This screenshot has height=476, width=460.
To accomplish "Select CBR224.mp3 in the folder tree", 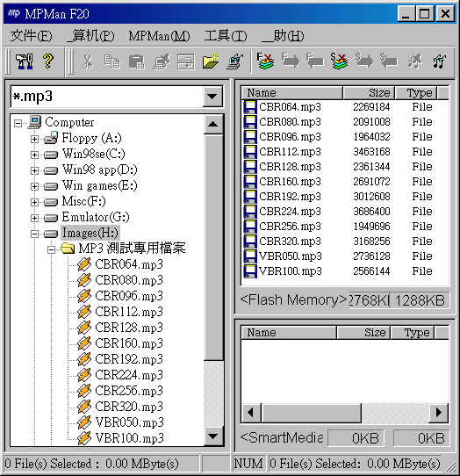I will pyautogui.click(x=129, y=375).
